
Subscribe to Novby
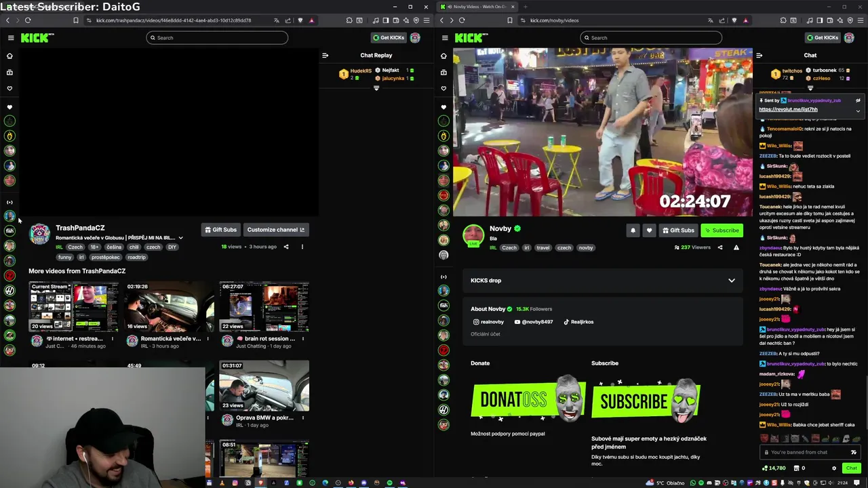(722, 230)
